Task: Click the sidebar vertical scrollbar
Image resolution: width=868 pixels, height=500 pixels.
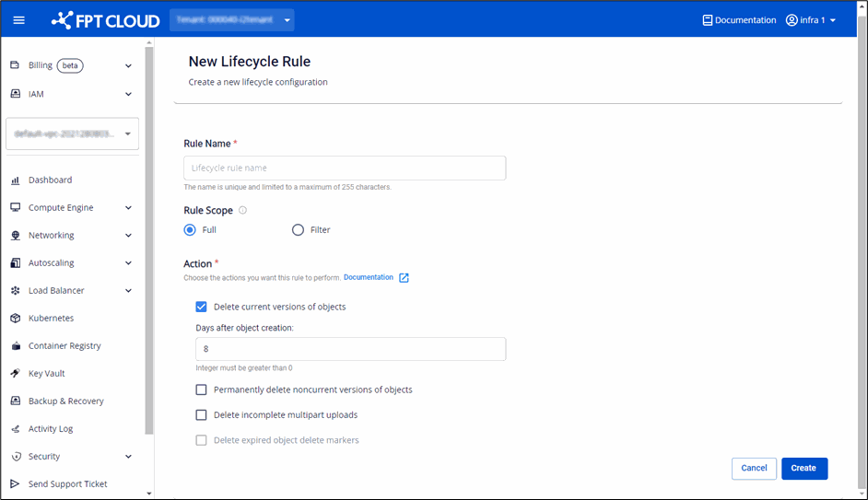Action: point(149,240)
